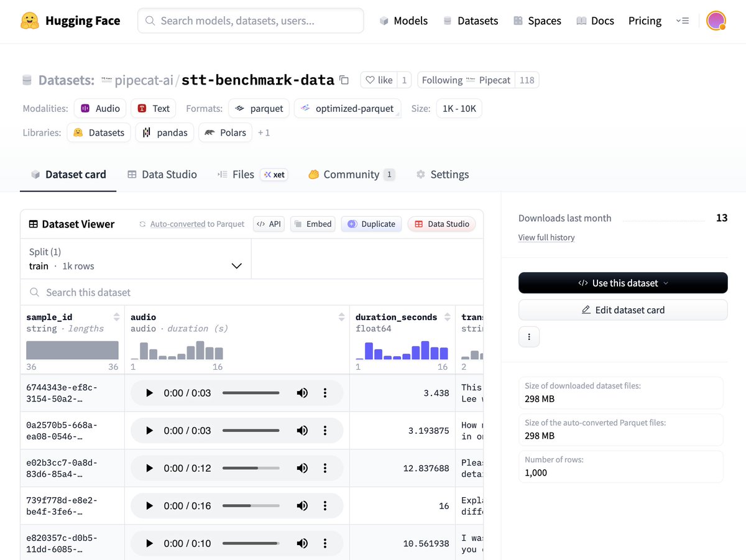
Task: Mute audio in row 0a2570b5-668a
Action: click(302, 431)
